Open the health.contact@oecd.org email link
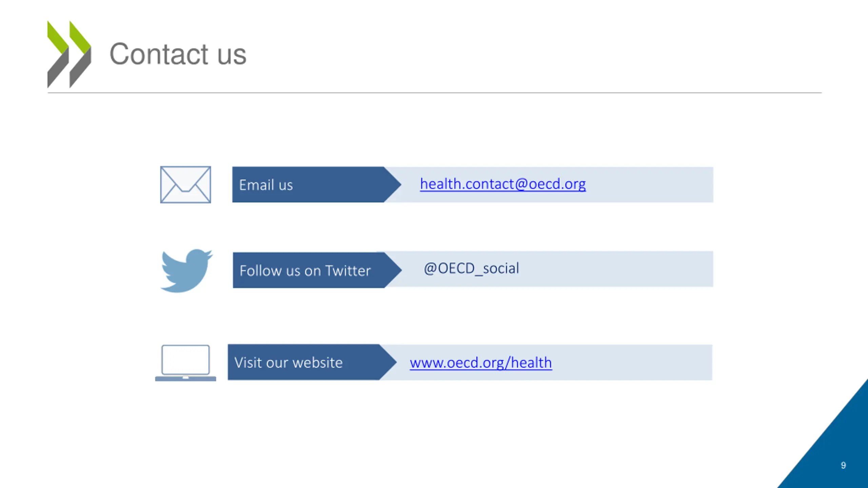This screenshot has height=488, width=868. click(x=503, y=184)
